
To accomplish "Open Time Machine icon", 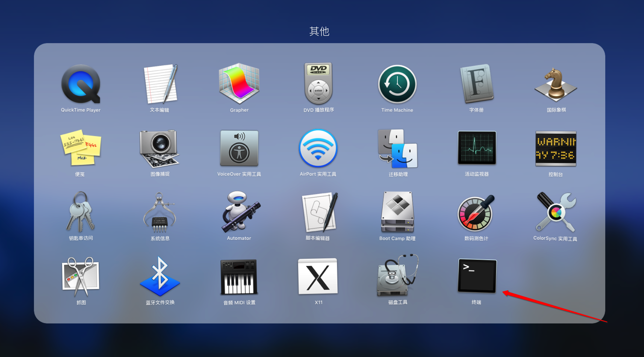I will [397, 84].
